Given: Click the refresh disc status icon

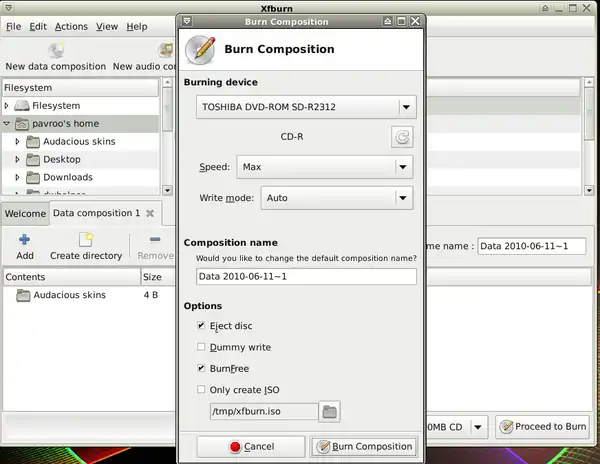Looking at the screenshot, I should [x=401, y=138].
